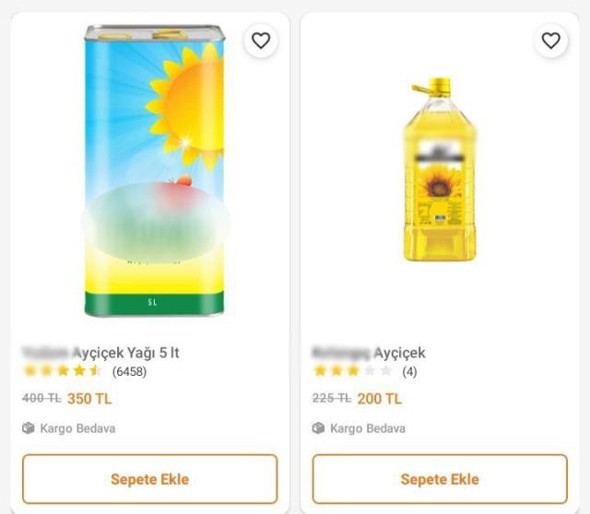The width and height of the screenshot is (590, 514).
Task: Add the 200 TL product to cart
Action: coord(440,479)
